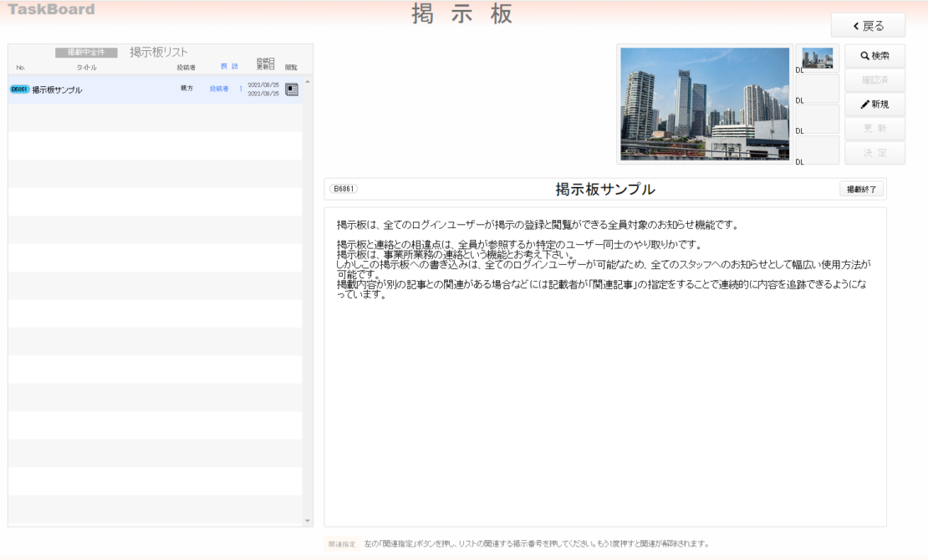Viewport: 928px width, 560px height.
Task: Click the 戻る back button
Action: 868,26
